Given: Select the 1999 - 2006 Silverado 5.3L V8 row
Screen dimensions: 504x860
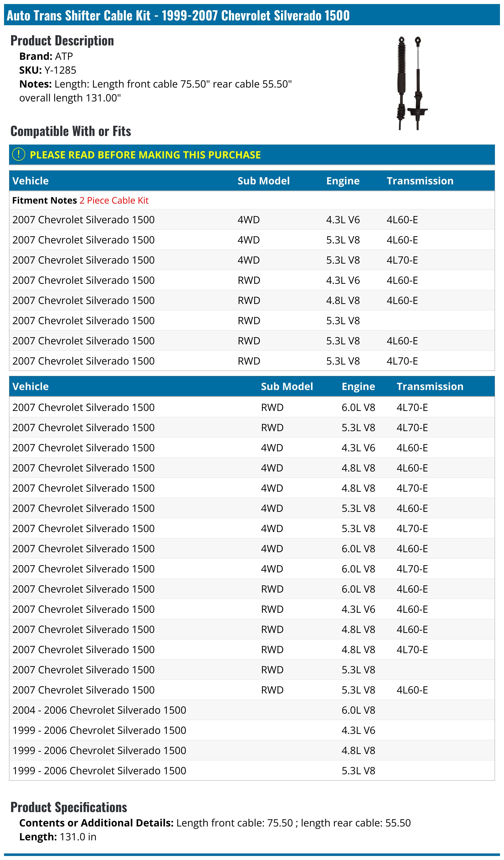Looking at the screenshot, I should (252, 771).
